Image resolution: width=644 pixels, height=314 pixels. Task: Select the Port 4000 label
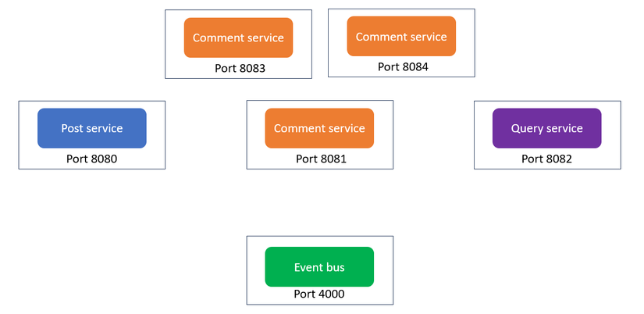click(318, 294)
